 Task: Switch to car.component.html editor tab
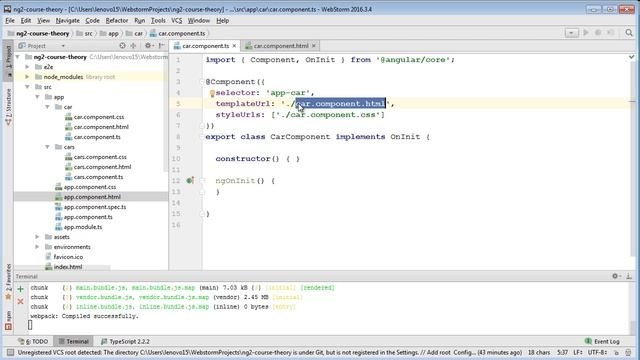(280, 46)
